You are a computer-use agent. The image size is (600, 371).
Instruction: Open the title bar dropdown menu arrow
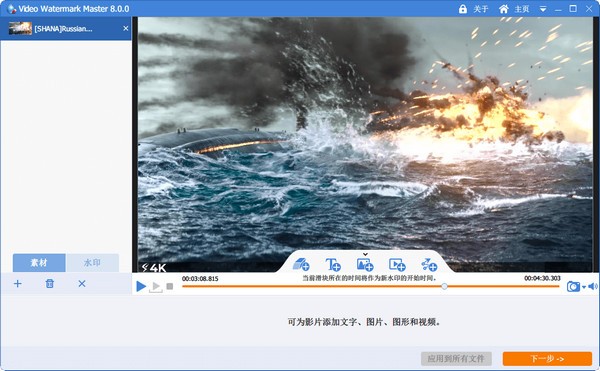tap(543, 9)
